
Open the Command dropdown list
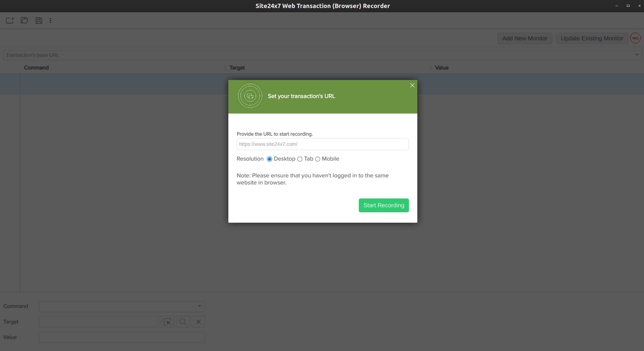199,306
